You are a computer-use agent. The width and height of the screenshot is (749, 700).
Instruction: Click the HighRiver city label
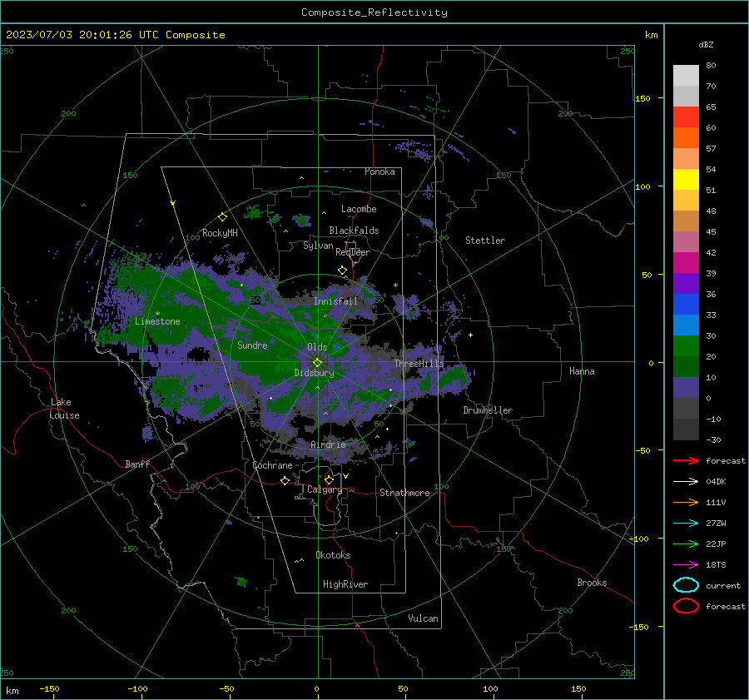[345, 584]
